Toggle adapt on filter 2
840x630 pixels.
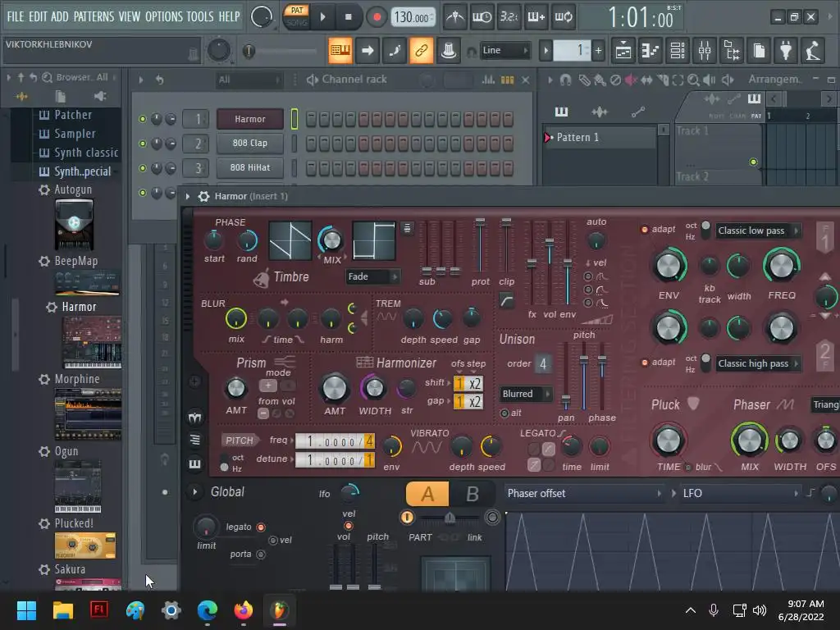pyautogui.click(x=645, y=363)
